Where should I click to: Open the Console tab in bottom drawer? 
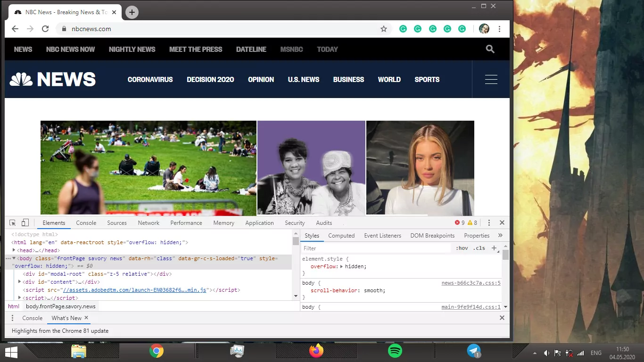click(x=33, y=318)
